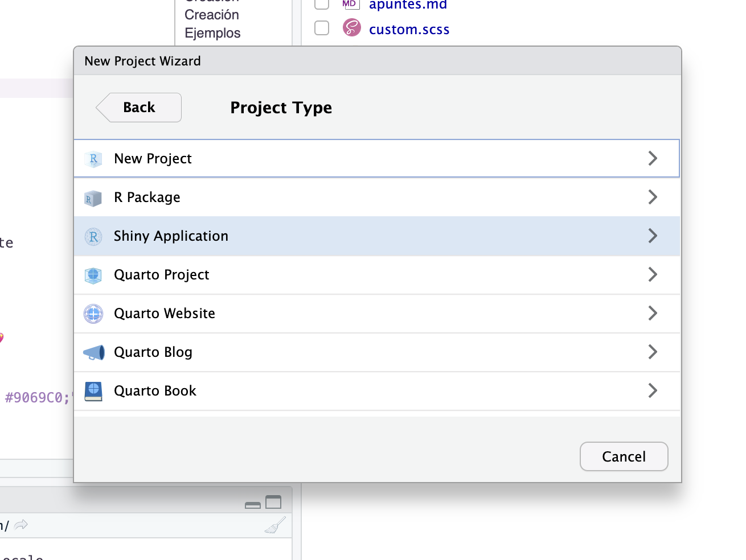Tick the checkbox beside apuntes.md
Image resolution: width=746 pixels, height=560 pixels.
coord(322,4)
